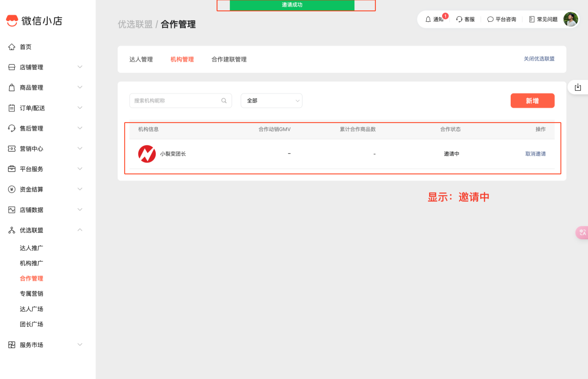The height and width of the screenshot is (379, 588).
Task: Click the 取消邀请 link for 小裂变团长
Action: pyautogui.click(x=535, y=153)
